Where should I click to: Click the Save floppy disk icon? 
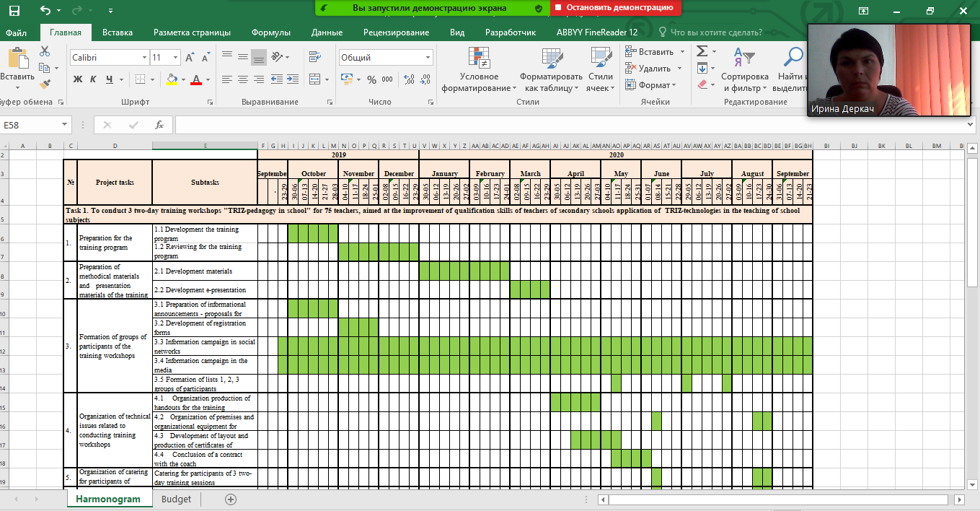coord(14,10)
